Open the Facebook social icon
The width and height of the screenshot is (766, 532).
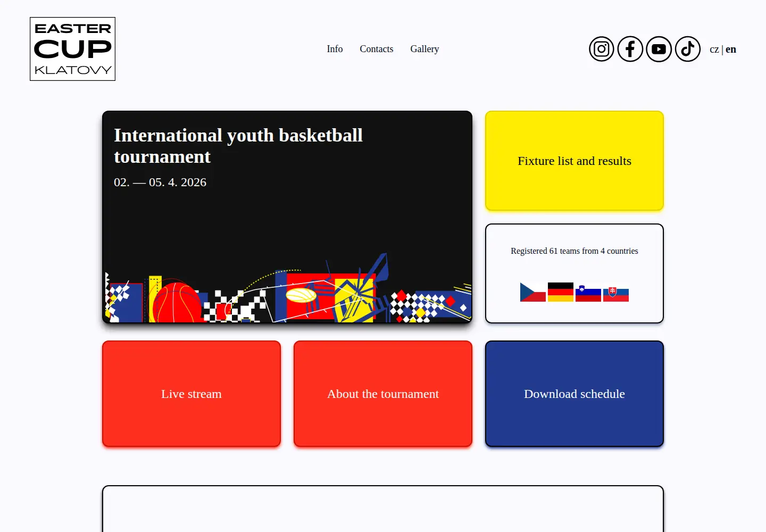(x=630, y=49)
